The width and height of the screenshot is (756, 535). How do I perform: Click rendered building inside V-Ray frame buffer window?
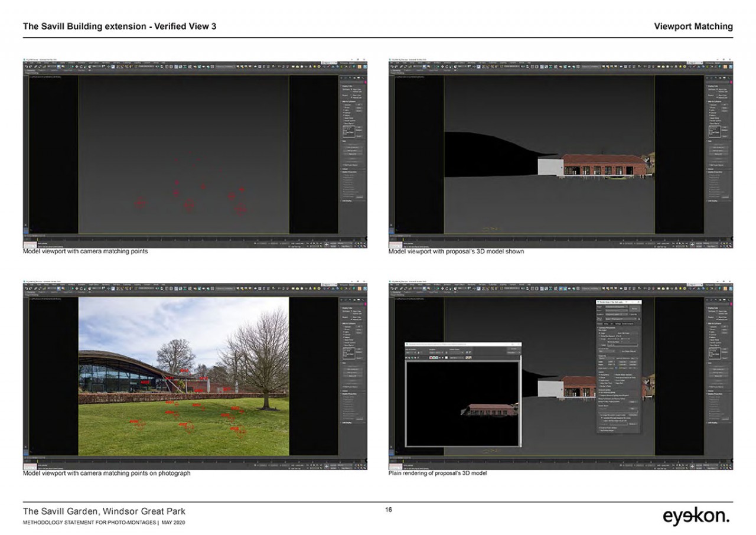pyautogui.click(x=488, y=409)
